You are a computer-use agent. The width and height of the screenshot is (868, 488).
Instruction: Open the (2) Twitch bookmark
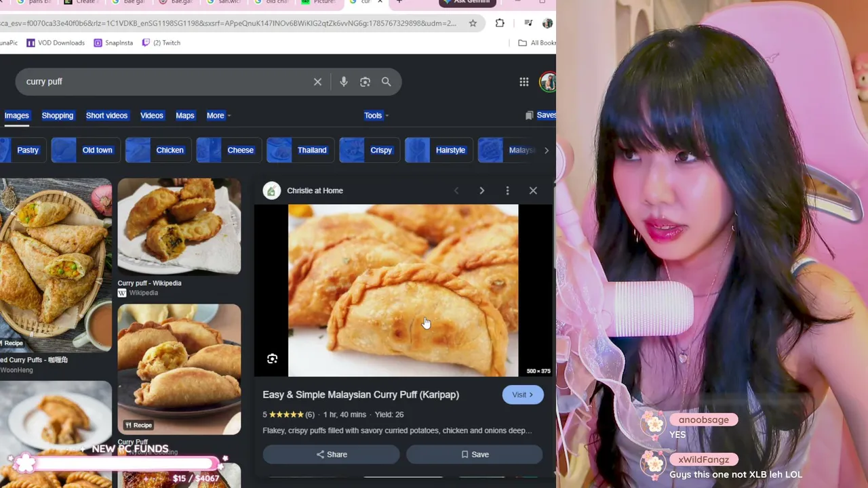(161, 43)
